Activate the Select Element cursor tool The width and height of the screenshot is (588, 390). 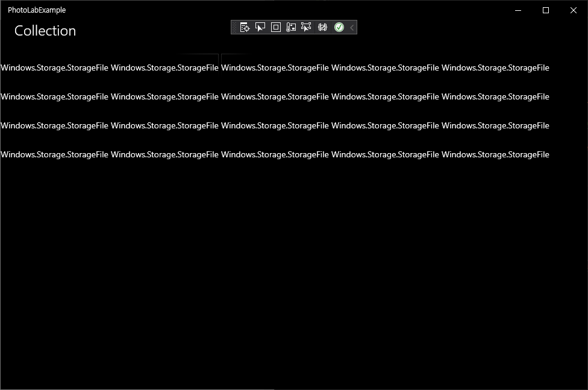tap(260, 27)
